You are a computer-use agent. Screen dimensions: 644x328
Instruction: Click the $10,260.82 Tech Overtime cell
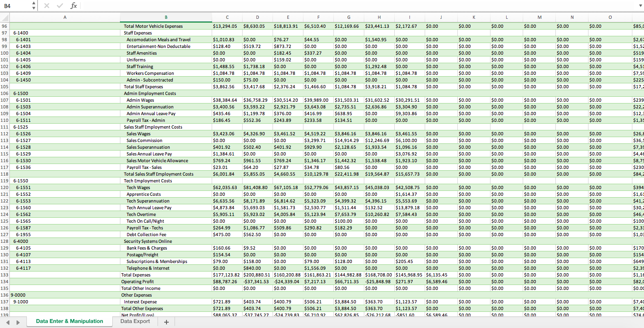click(x=379, y=215)
